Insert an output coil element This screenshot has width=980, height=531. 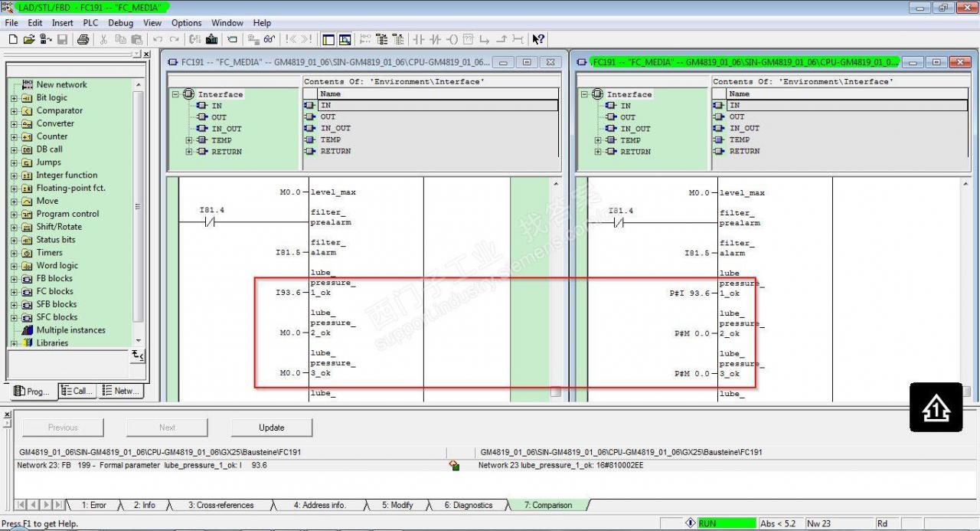452,39
